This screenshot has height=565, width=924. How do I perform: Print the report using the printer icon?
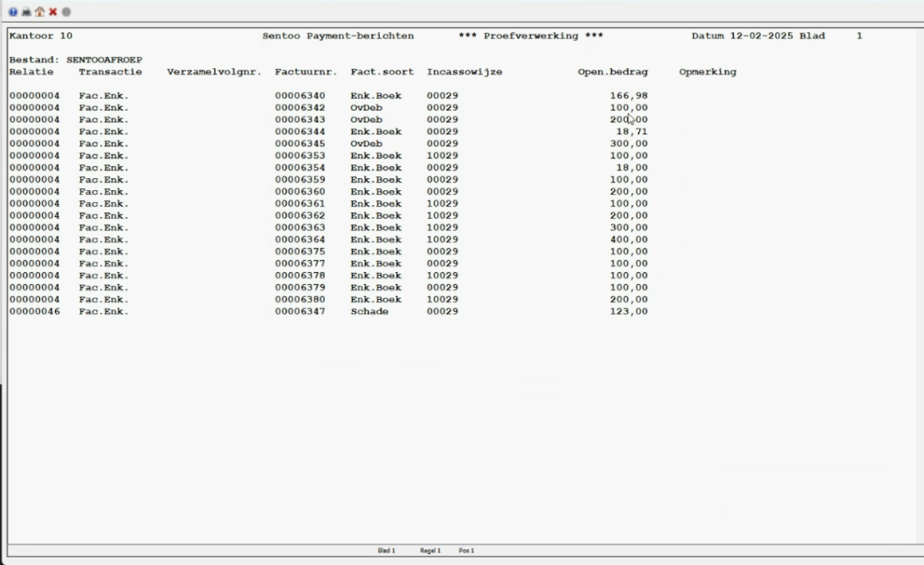pos(26,12)
